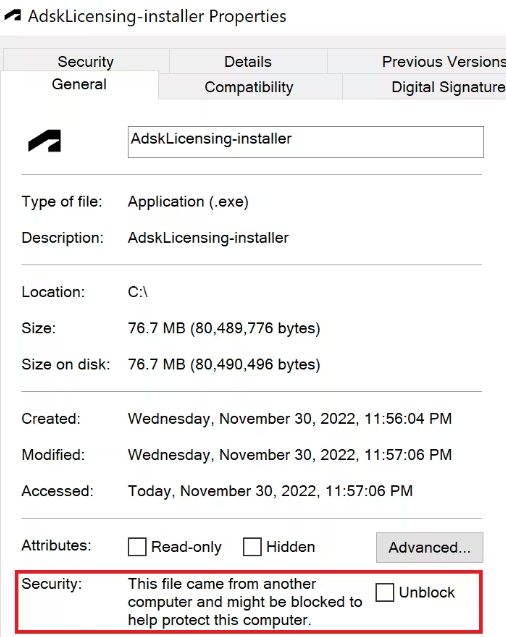
Task: Click the 'Accessed:' label
Action: point(57,491)
